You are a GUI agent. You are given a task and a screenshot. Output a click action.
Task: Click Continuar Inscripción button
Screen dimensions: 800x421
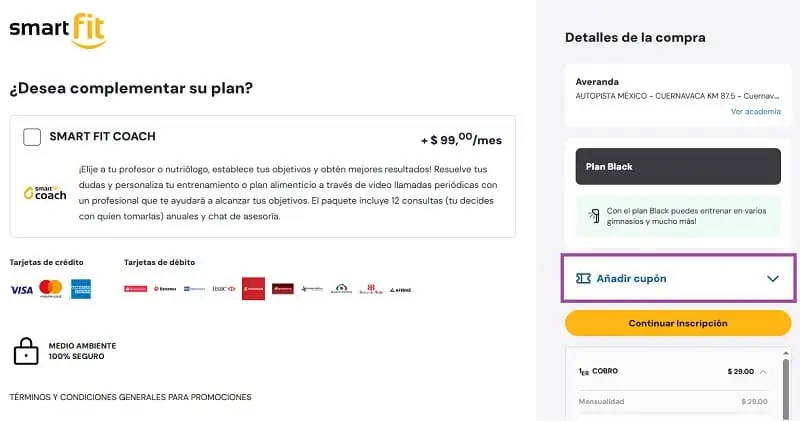678,323
